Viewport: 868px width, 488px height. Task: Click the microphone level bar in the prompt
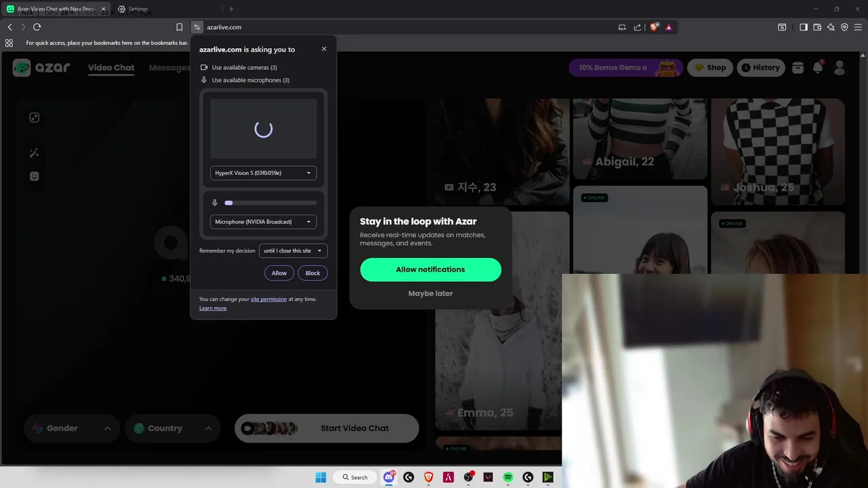(x=271, y=203)
